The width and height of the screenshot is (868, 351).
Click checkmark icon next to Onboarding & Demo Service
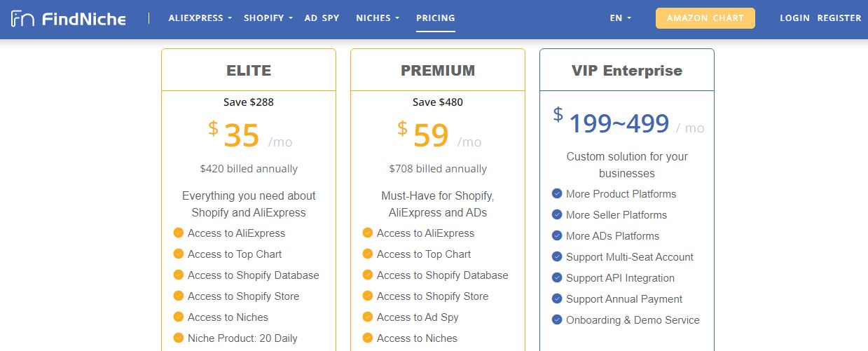(557, 320)
